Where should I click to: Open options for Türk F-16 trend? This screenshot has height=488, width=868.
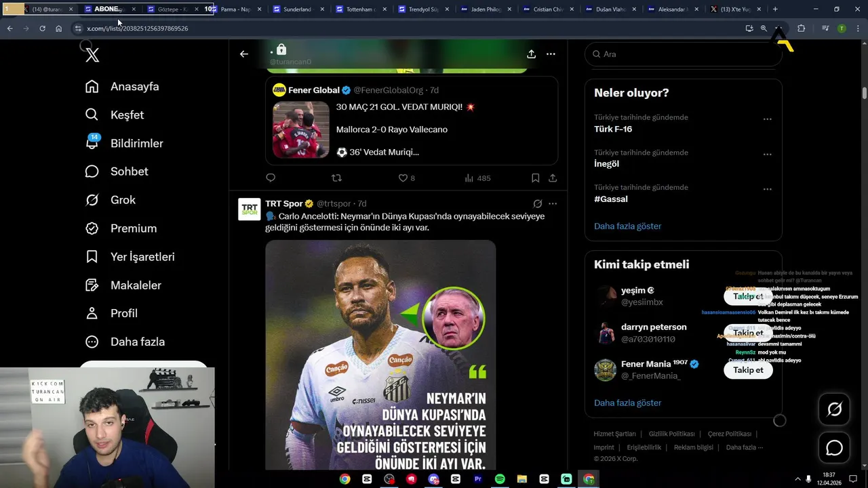pyautogui.click(x=767, y=119)
